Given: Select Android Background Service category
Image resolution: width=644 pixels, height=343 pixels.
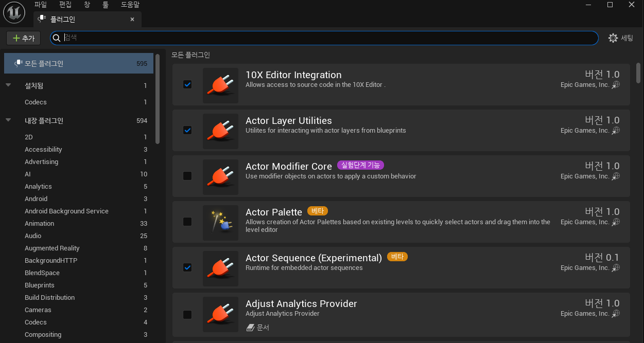Looking at the screenshot, I should point(79,211).
